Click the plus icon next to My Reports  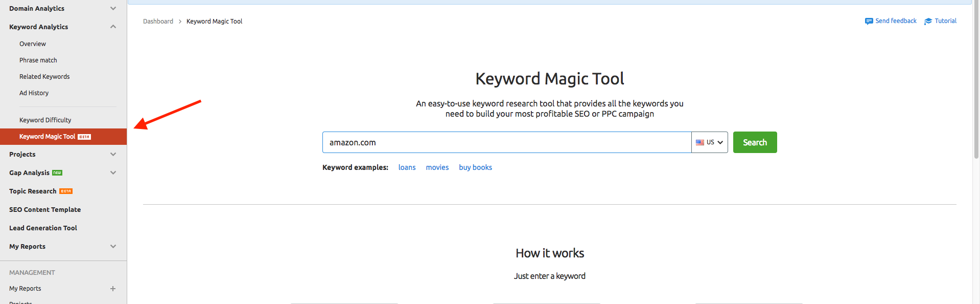(113, 289)
